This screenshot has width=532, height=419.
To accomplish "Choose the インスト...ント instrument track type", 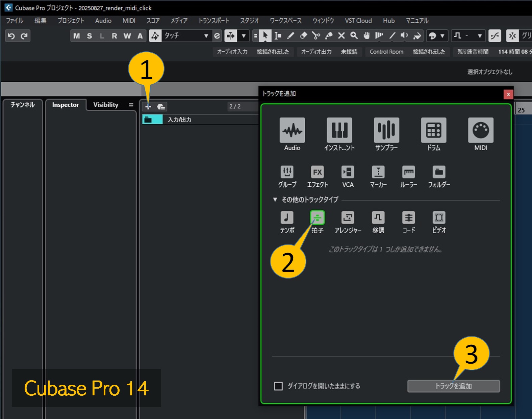I will [339, 134].
